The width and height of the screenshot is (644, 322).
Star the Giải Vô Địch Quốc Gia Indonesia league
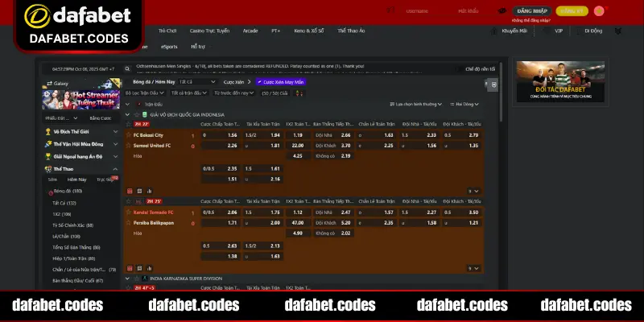(x=137, y=114)
